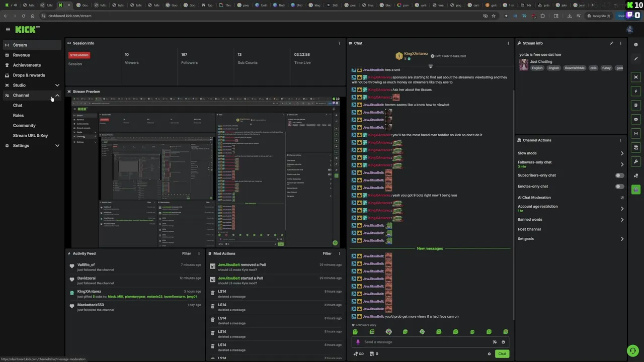Open Roles under the Channel section
The image size is (644, 362).
tap(18, 115)
